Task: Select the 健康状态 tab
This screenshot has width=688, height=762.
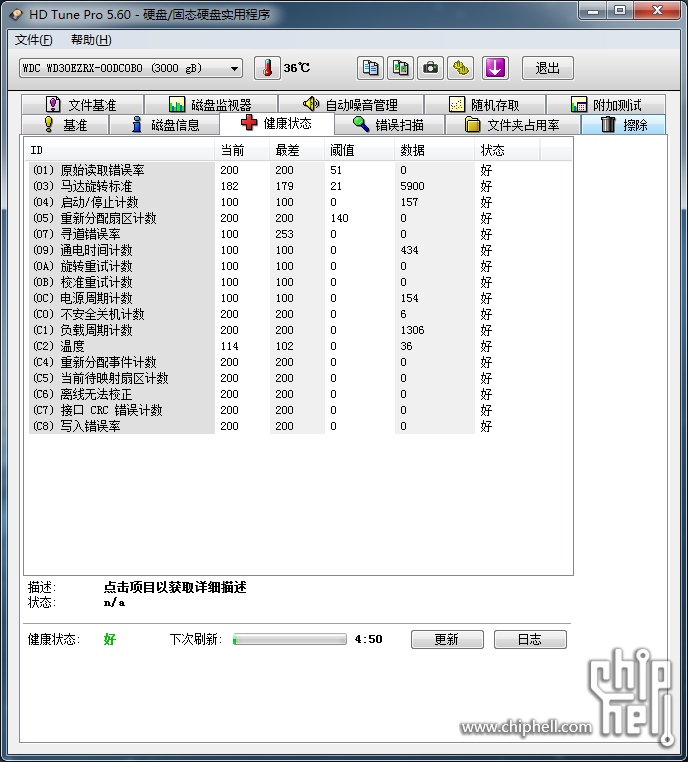Action: 277,123
